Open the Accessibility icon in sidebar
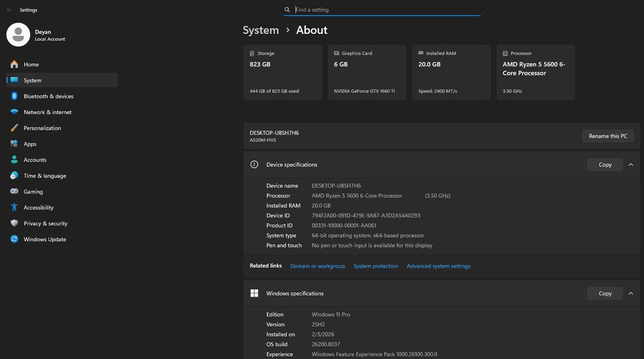 point(14,208)
